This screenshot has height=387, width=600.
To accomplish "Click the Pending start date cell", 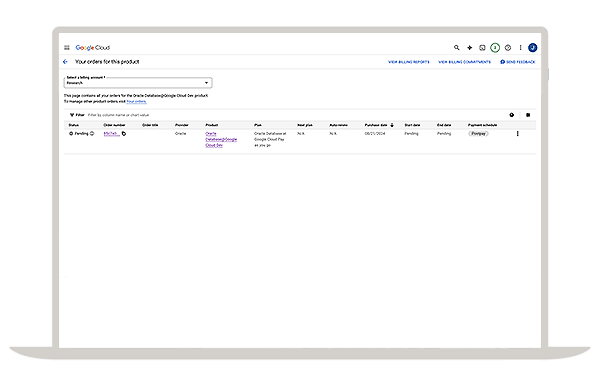I will [x=411, y=134].
